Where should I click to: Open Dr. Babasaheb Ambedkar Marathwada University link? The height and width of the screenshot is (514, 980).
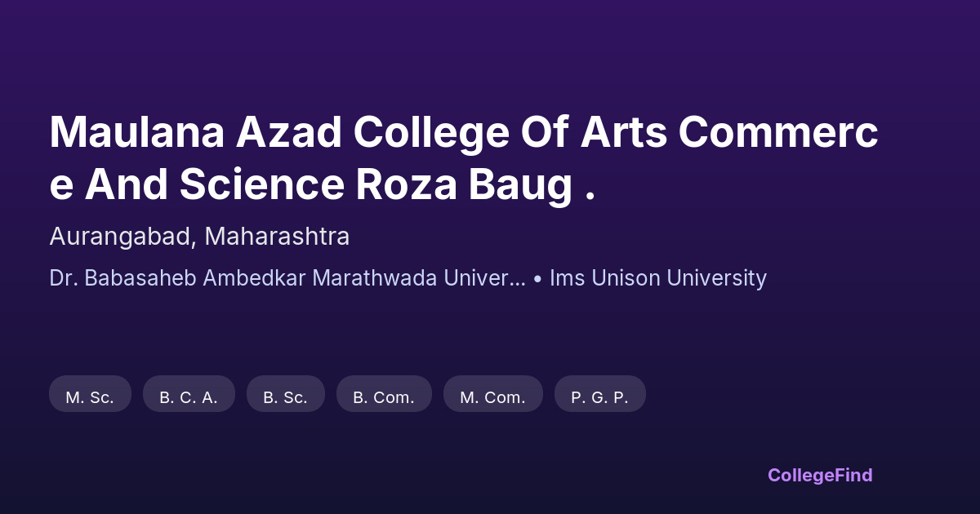click(x=278, y=278)
